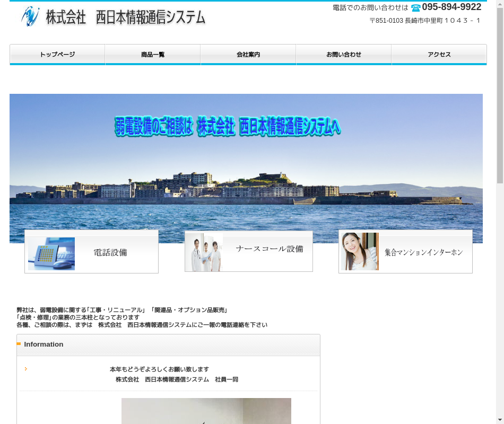Viewport: 504px width, 424px height.
Task: Click the phone keypad image on 電話設備 banner
Action: (51, 253)
